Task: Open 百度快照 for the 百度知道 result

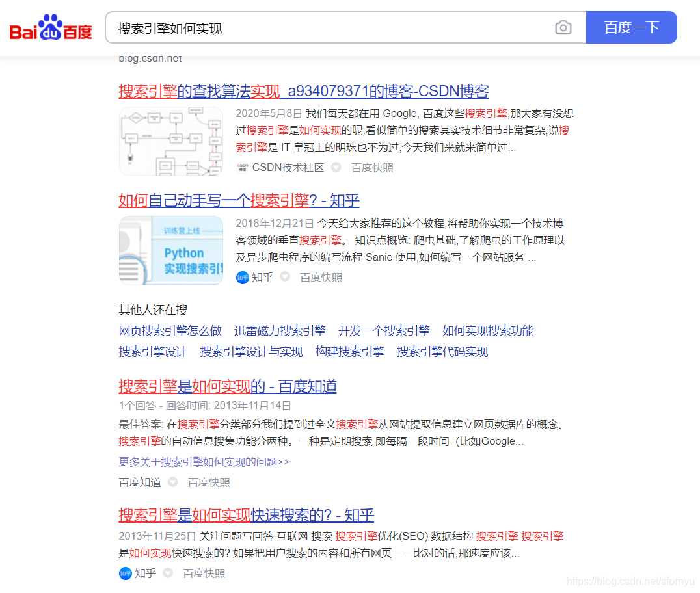Action: pyautogui.click(x=209, y=482)
